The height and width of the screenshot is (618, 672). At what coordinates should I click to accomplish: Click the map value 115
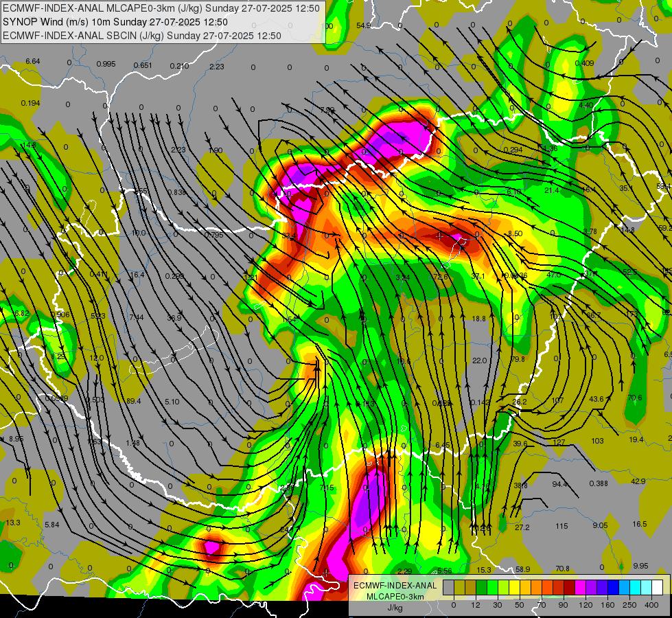pos(561,526)
